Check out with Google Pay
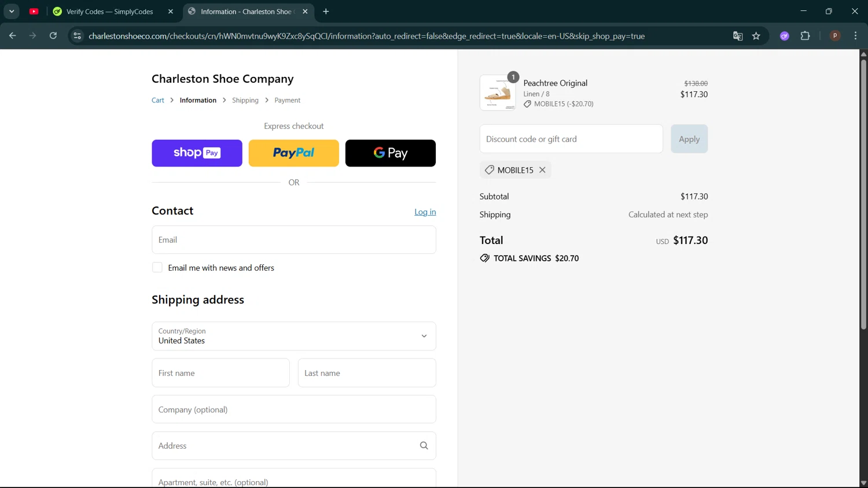The width and height of the screenshot is (868, 488). tap(391, 153)
